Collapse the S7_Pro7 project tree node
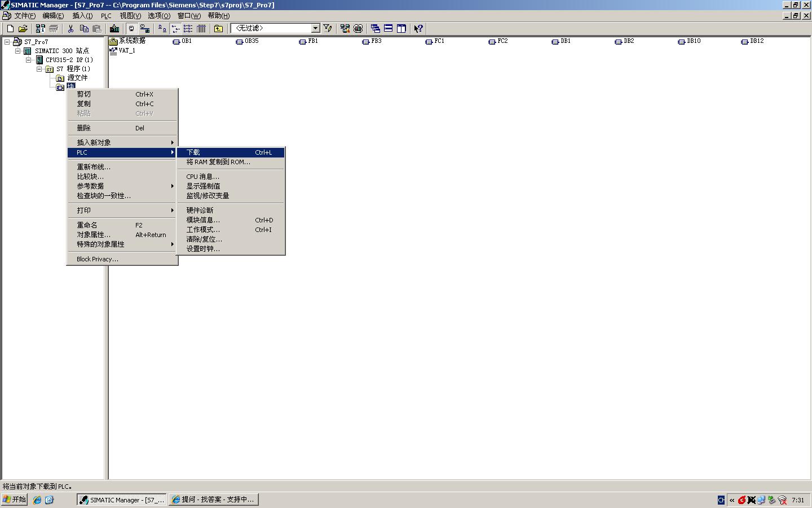 [7, 42]
